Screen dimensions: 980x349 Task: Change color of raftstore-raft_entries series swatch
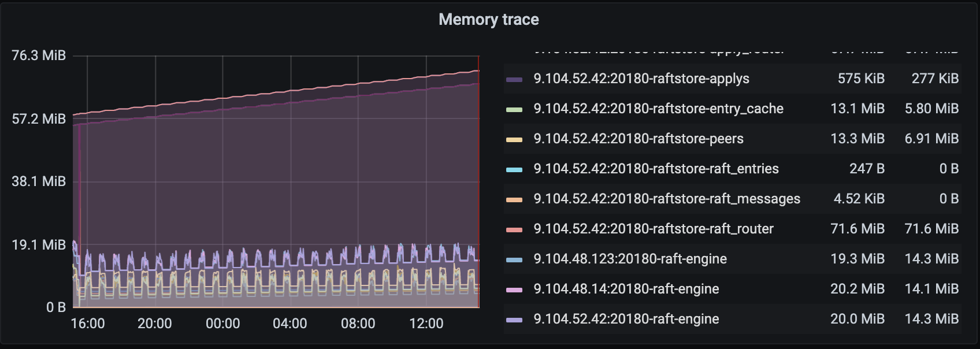tap(514, 169)
